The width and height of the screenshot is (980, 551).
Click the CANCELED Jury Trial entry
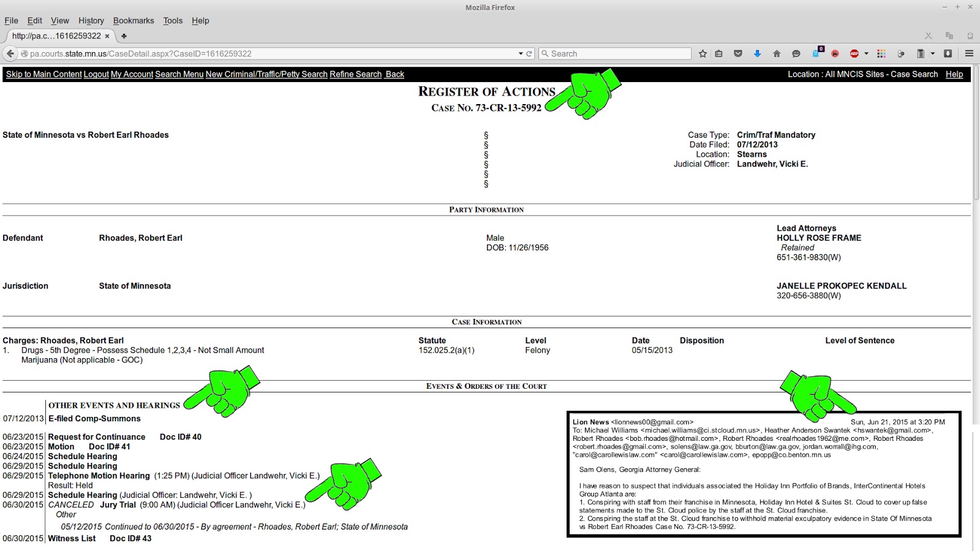coord(176,505)
